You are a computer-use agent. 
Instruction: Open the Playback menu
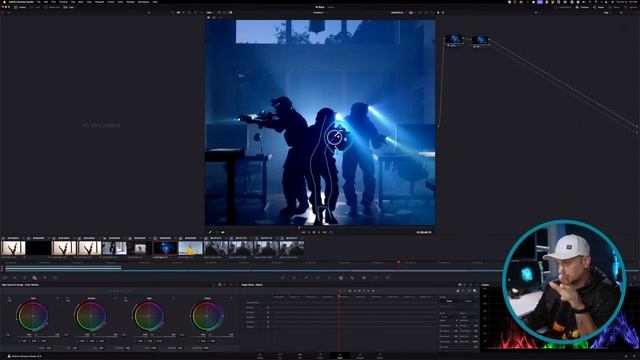point(99,2)
